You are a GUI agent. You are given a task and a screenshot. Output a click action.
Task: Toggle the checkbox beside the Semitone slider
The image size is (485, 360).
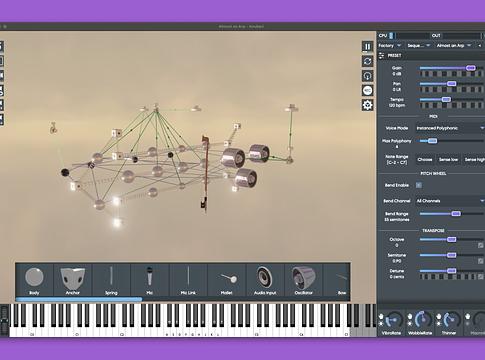(x=480, y=261)
